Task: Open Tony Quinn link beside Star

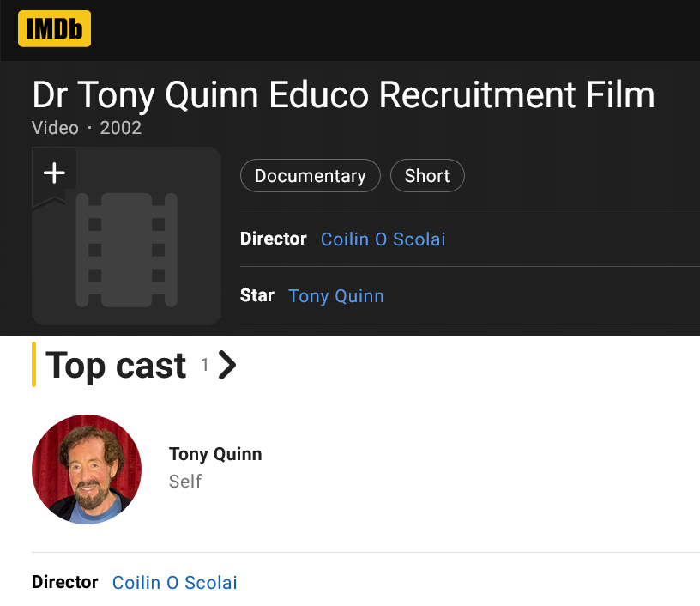Action: [x=336, y=296]
